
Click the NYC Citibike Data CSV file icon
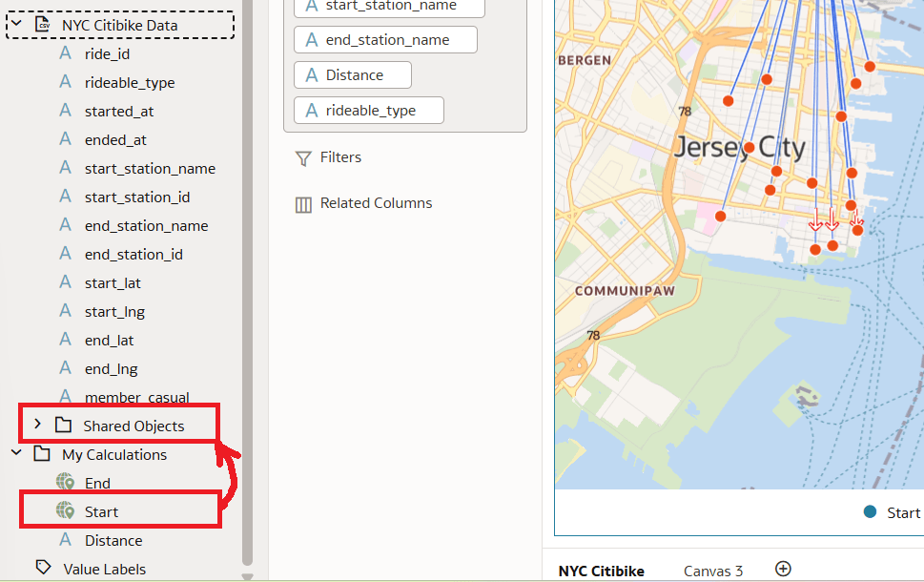[x=42, y=24]
